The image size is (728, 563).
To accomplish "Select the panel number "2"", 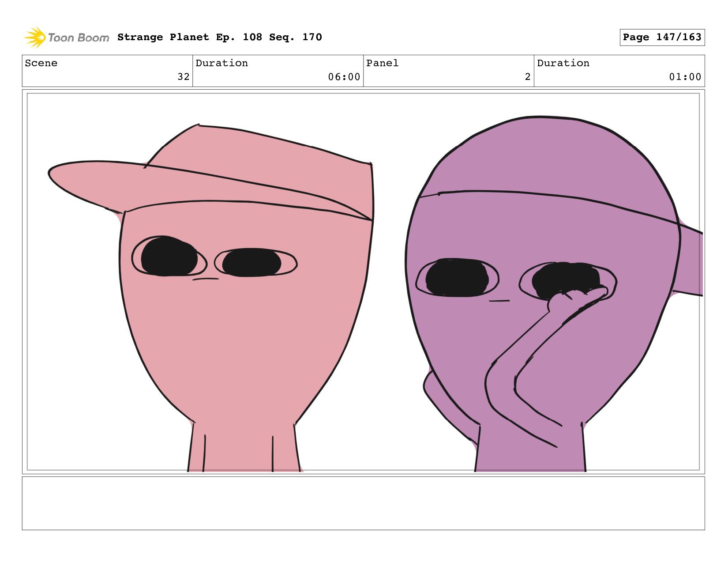I will coord(528,77).
